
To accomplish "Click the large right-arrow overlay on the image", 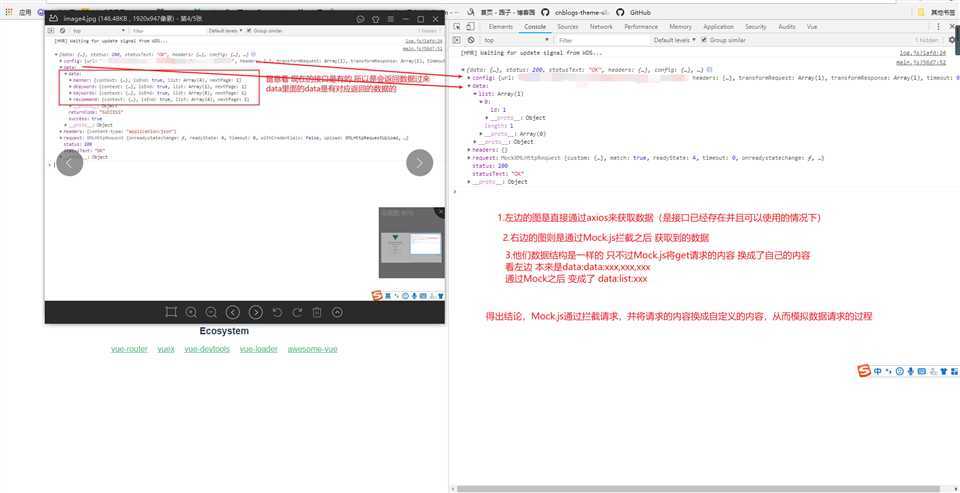I will pyautogui.click(x=419, y=163).
